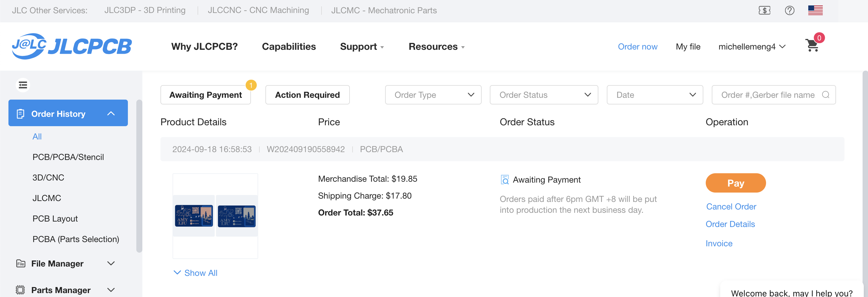Image resolution: width=868 pixels, height=297 pixels.
Task: Click the currency dollar icon
Action: pos(764,11)
